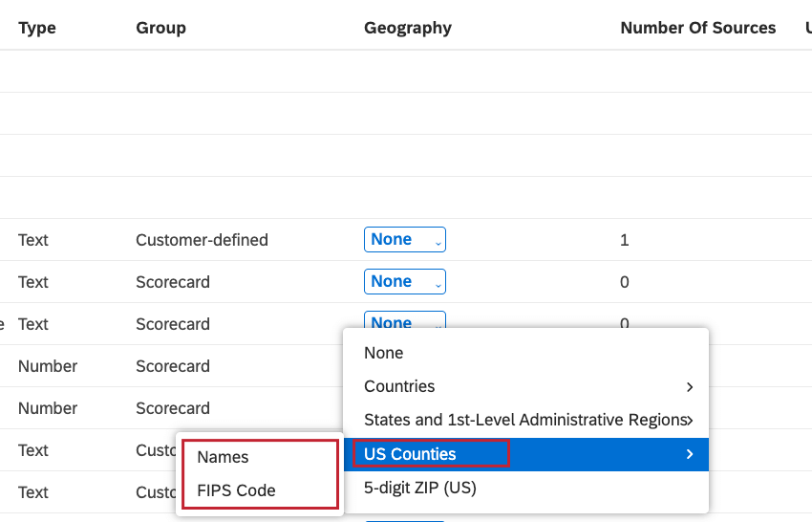812x522 pixels.
Task: Click the Type column header
Action: (x=37, y=28)
